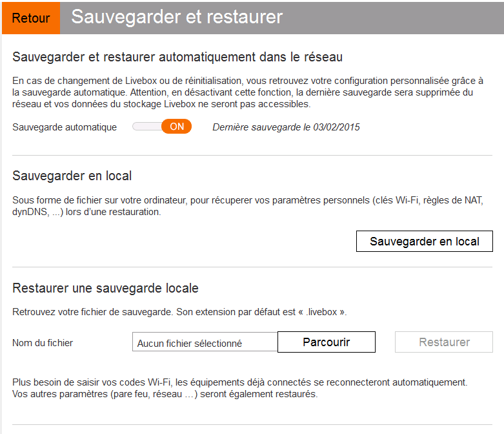Click the Sauvegarder en local button
Image resolution: width=504 pixels, height=434 pixels.
coord(424,242)
